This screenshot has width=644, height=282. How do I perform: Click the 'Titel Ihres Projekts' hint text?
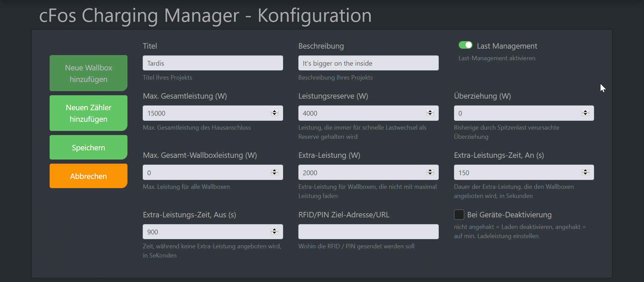point(168,78)
